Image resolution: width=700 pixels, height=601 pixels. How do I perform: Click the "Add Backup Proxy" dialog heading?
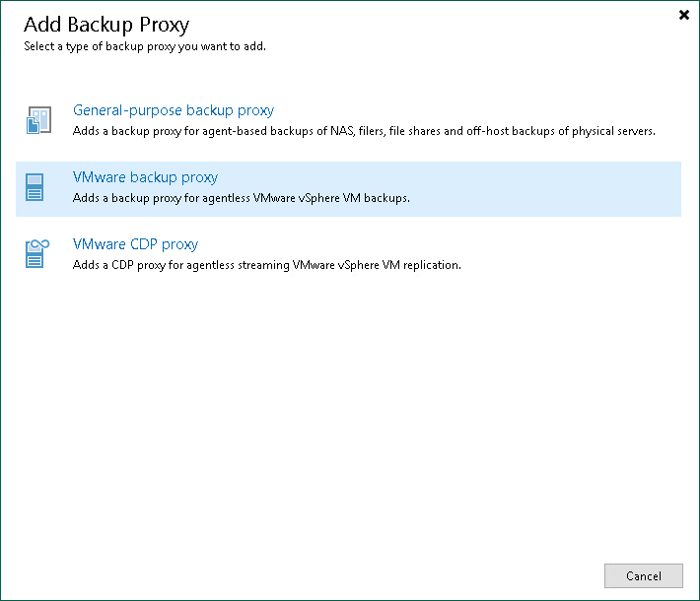[106, 24]
